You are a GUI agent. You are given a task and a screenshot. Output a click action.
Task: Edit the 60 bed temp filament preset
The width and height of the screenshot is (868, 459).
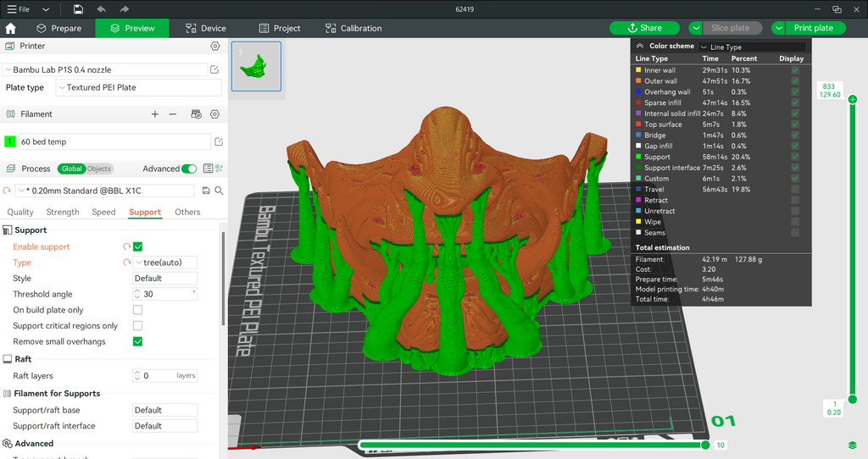point(219,141)
